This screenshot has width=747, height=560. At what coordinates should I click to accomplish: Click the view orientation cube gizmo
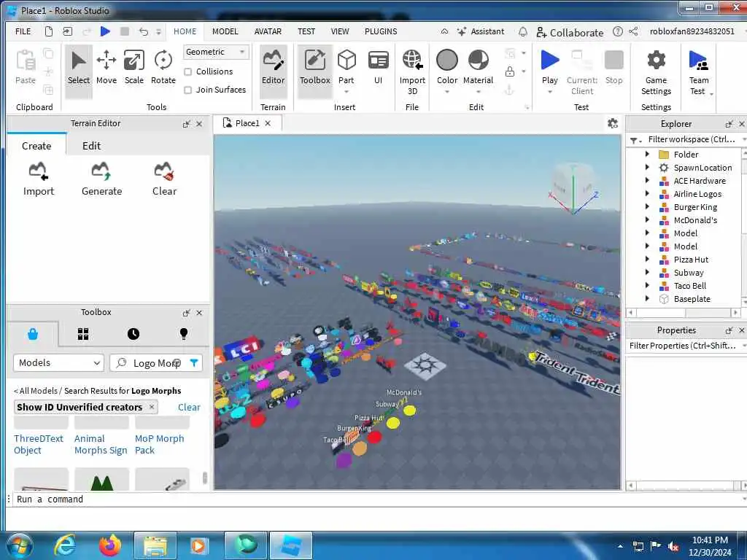(x=573, y=187)
